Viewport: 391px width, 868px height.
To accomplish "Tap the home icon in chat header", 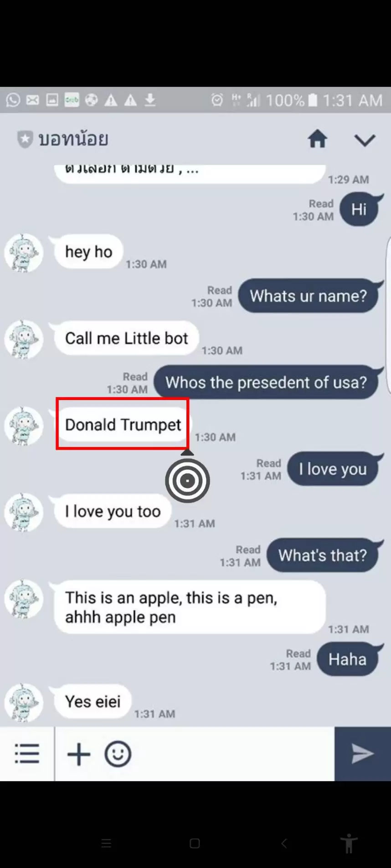I will tap(318, 139).
